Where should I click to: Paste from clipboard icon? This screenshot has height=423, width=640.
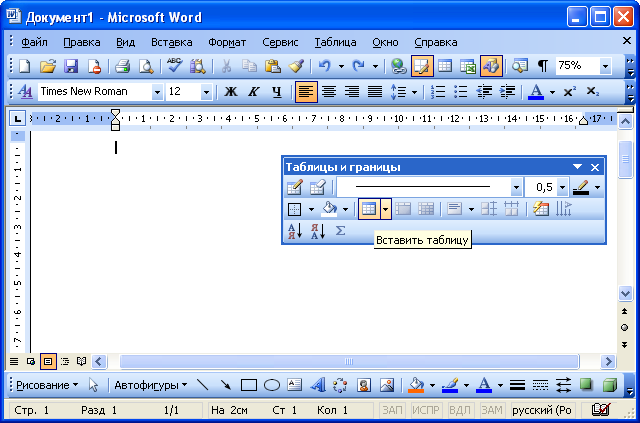click(x=273, y=66)
